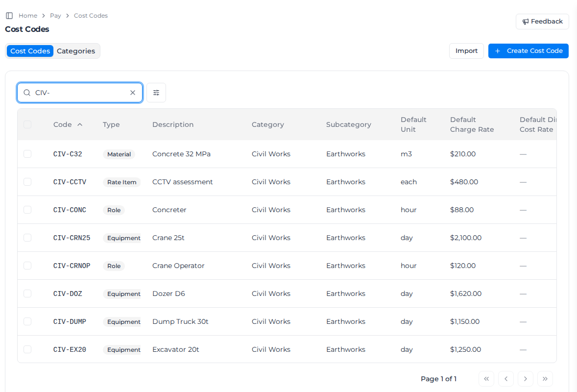The image size is (577, 392).
Task: Click the Category column header
Action: pos(268,124)
